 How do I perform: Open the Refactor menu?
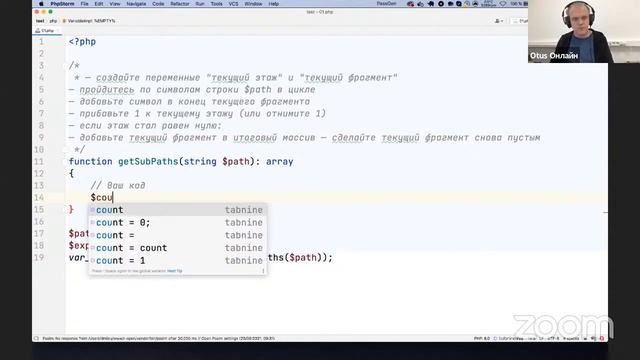tap(180, 4)
